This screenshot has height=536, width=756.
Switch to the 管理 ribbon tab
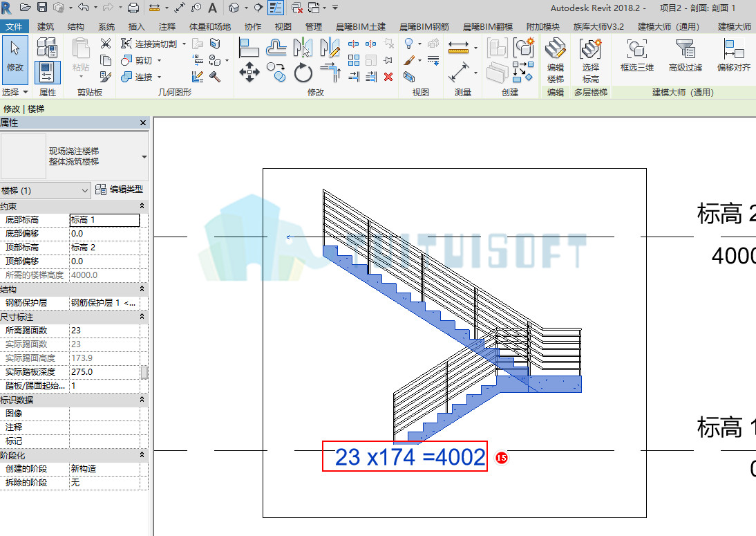tap(314, 26)
